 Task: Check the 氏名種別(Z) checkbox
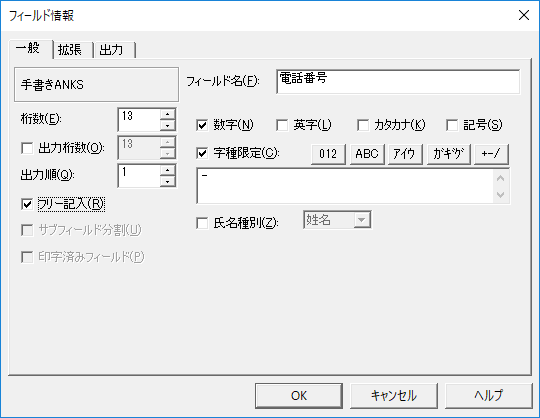(x=202, y=223)
